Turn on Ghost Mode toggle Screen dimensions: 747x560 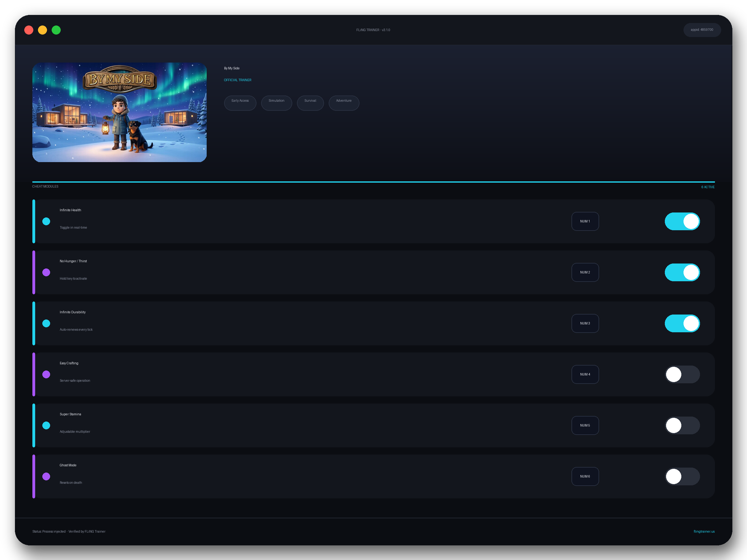[682, 476]
